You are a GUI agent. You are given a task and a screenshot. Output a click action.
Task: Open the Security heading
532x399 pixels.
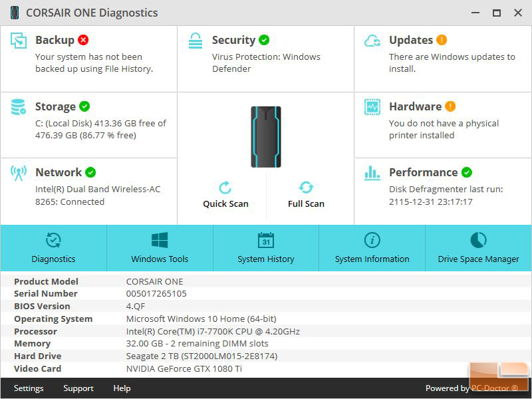[x=233, y=40]
